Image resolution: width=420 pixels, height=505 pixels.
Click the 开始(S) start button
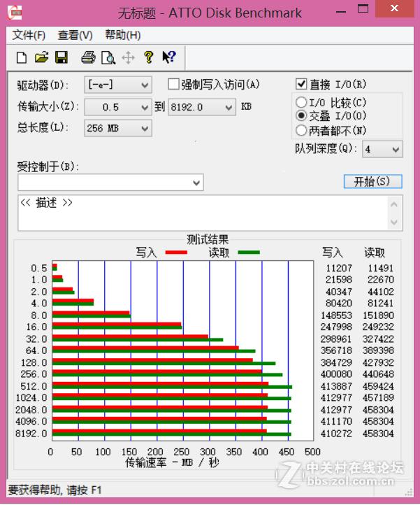372,181
